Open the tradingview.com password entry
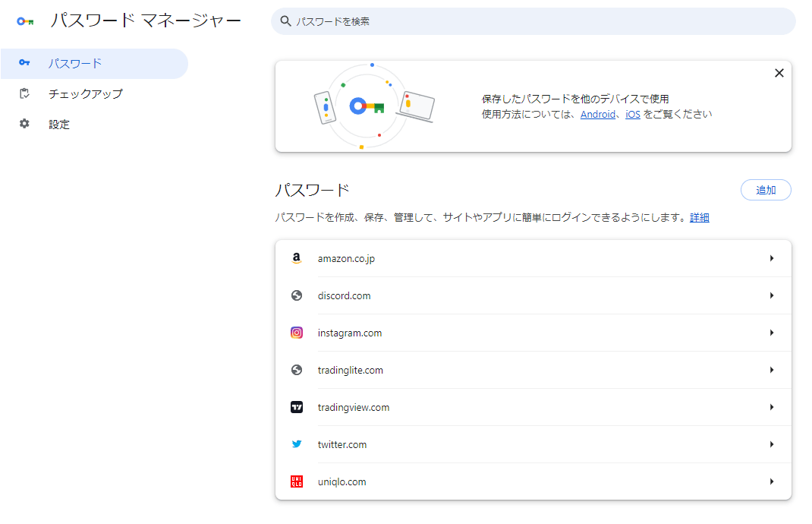The width and height of the screenshot is (812, 524). coord(533,407)
